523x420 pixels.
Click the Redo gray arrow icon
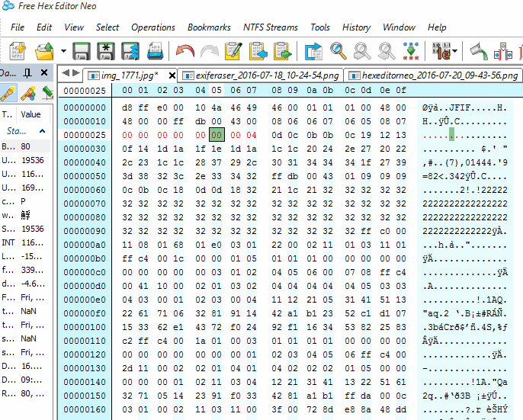210,51
